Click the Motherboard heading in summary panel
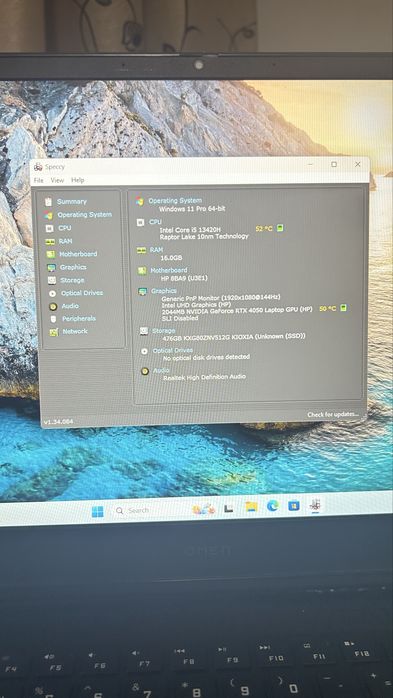 (169, 270)
